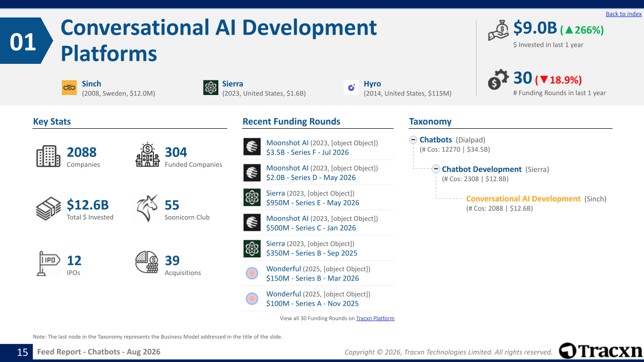The width and height of the screenshot is (644, 362).
Task: Click the unicorn icon for Soonicorn Club
Action: point(147,208)
